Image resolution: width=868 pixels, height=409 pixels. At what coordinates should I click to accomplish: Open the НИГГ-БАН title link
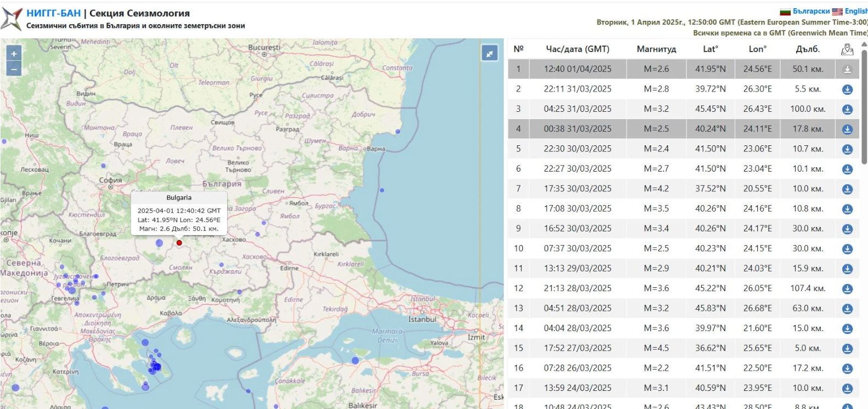(x=53, y=13)
